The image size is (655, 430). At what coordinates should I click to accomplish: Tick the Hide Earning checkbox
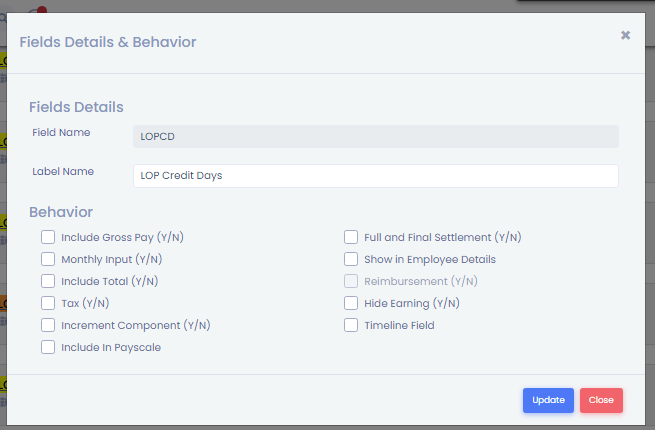[x=351, y=303]
